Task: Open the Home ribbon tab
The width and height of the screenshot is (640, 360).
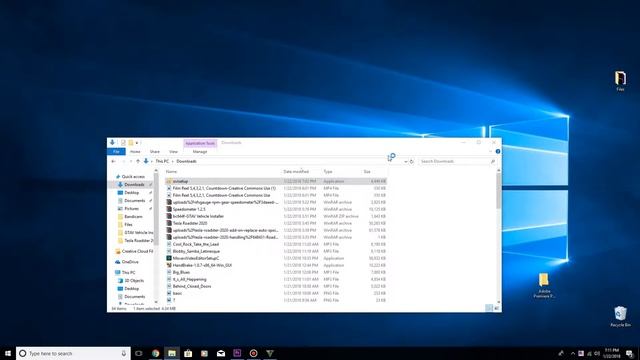Action: [135, 151]
